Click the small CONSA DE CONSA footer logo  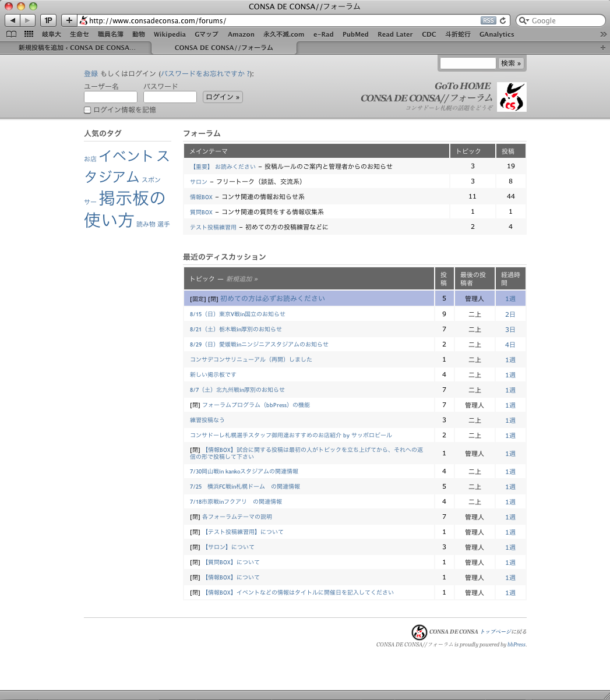click(419, 632)
